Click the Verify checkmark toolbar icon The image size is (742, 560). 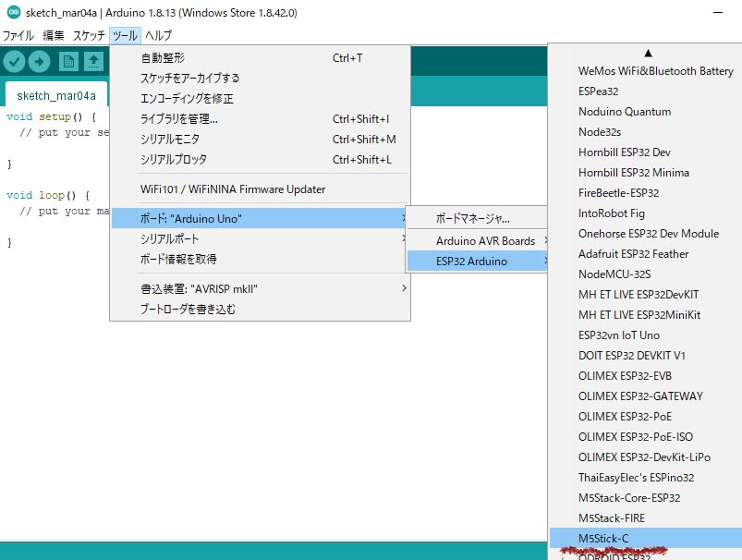[x=14, y=62]
